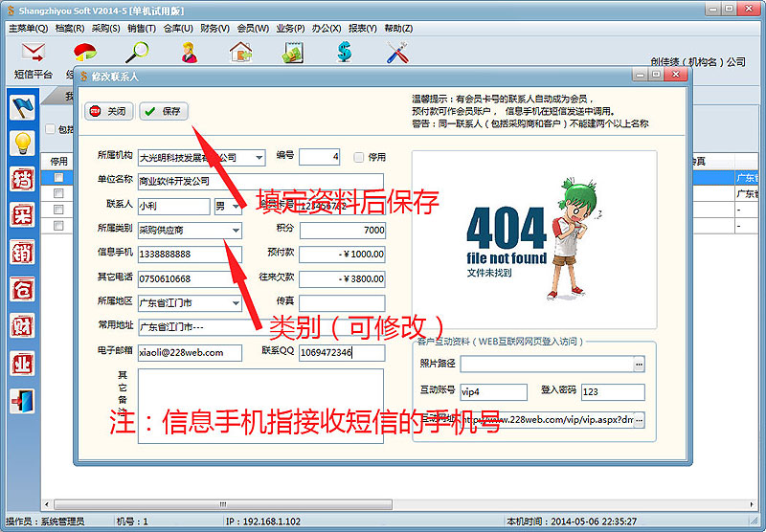Click the 往来欠款 balance owed field
This screenshot has height=532, width=766.
pos(343,279)
